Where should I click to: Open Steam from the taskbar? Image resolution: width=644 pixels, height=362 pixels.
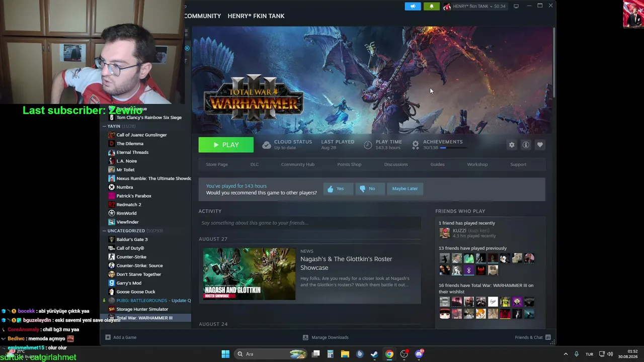(374, 354)
